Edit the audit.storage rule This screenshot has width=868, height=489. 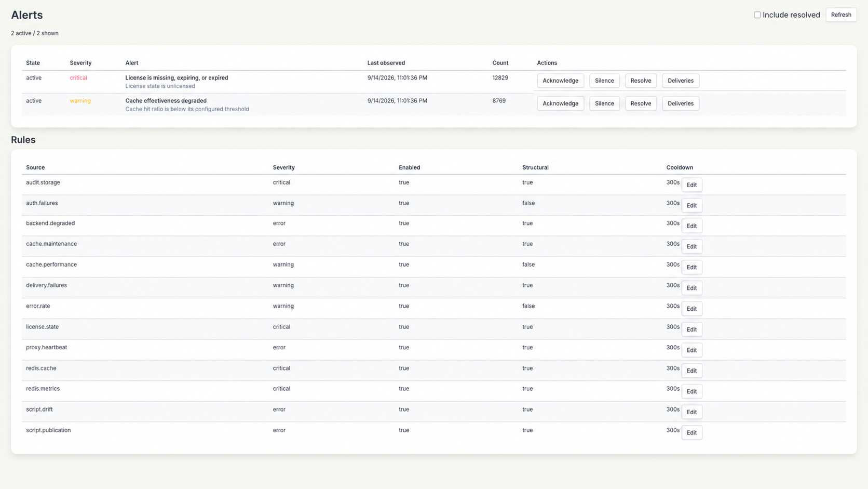(x=691, y=185)
